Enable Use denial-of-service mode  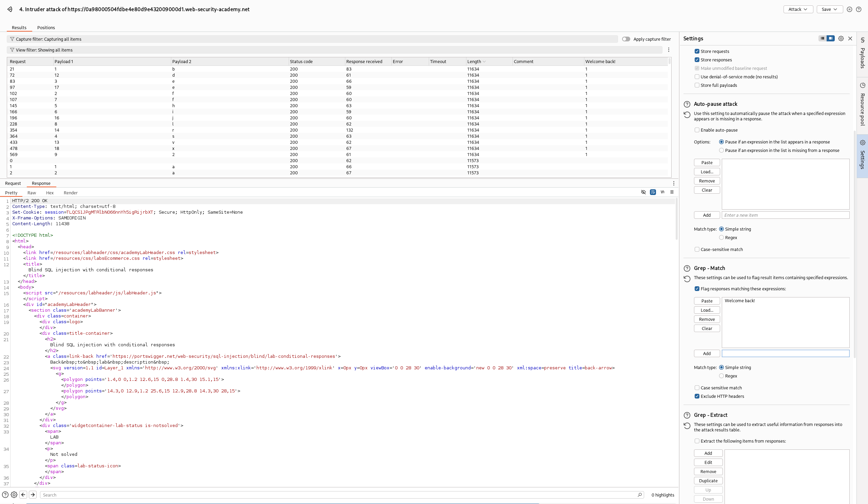pos(697,77)
